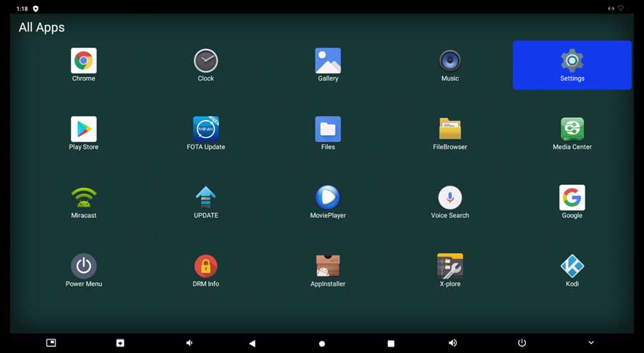This screenshot has height=353, width=644.
Task: Tap the picture-in-picture icon in navigation bar
Action: pyautogui.click(x=51, y=343)
